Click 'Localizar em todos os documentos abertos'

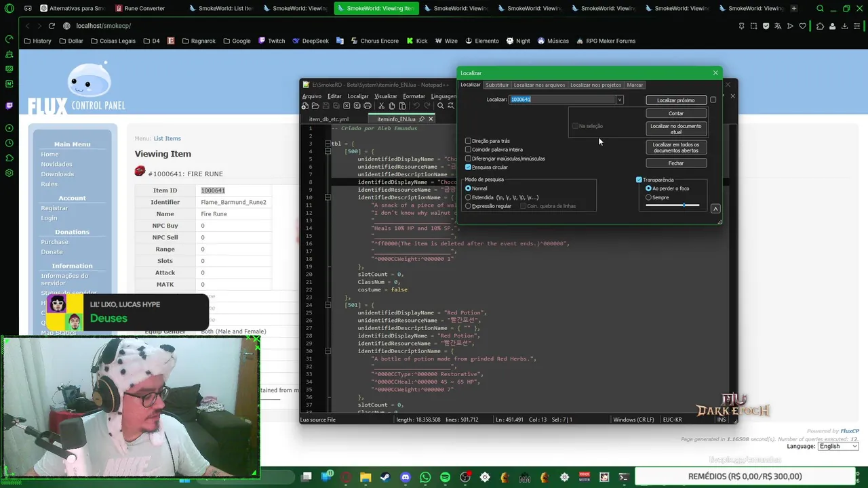pyautogui.click(x=676, y=147)
